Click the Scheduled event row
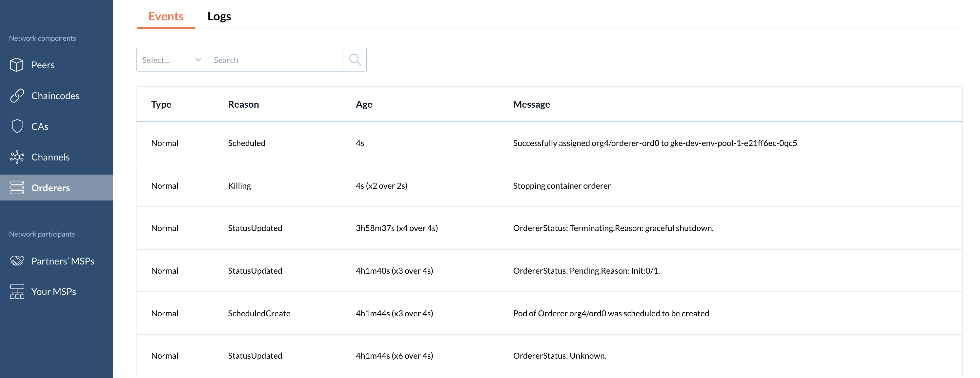The image size is (980, 378). 549,143
